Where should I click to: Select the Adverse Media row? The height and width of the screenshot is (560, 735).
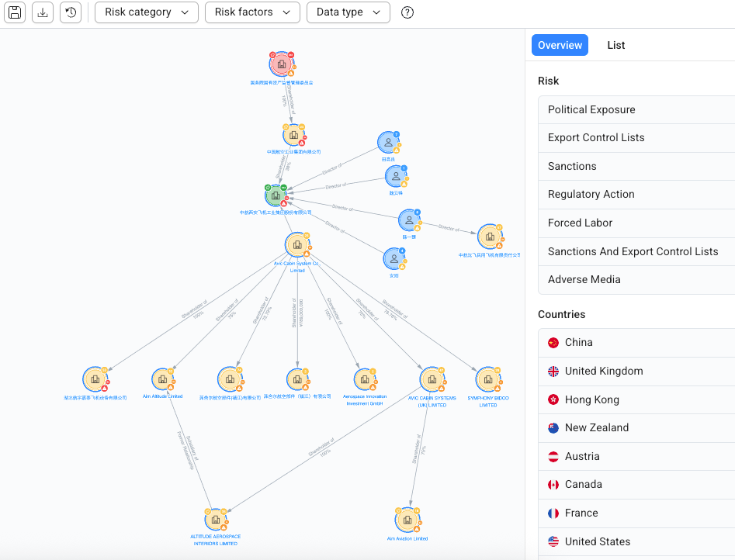tap(636, 280)
